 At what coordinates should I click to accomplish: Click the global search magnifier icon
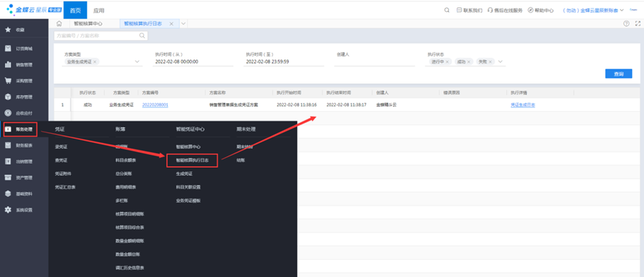pyautogui.click(x=447, y=10)
